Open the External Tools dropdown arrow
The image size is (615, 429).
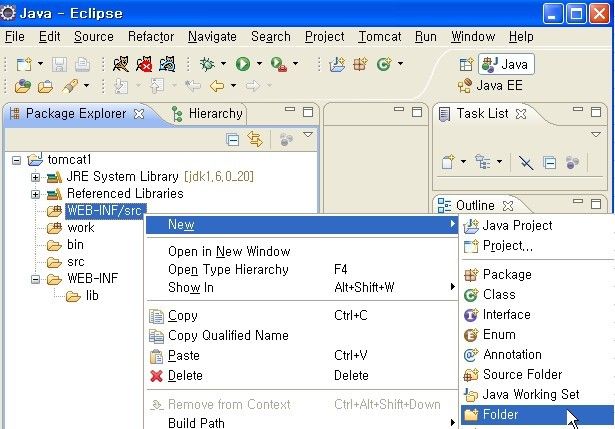[295, 64]
